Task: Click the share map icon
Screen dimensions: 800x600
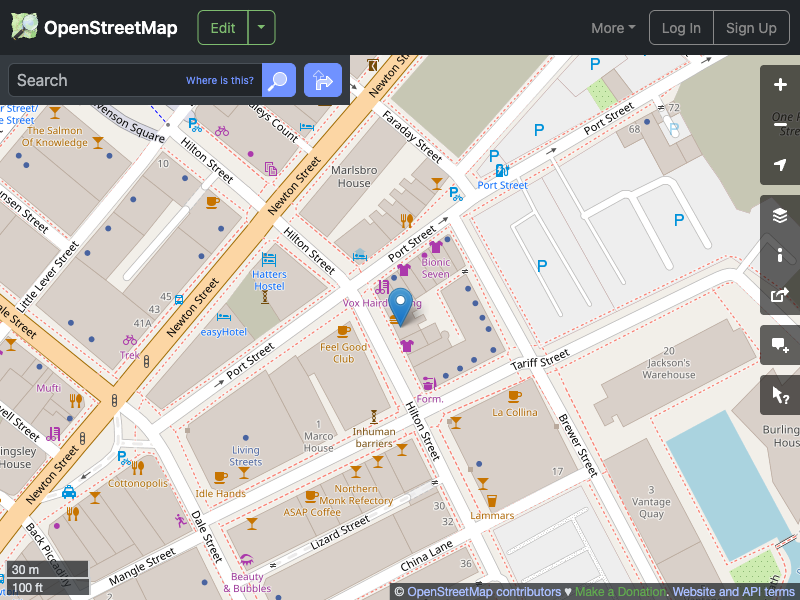Action: [779, 295]
